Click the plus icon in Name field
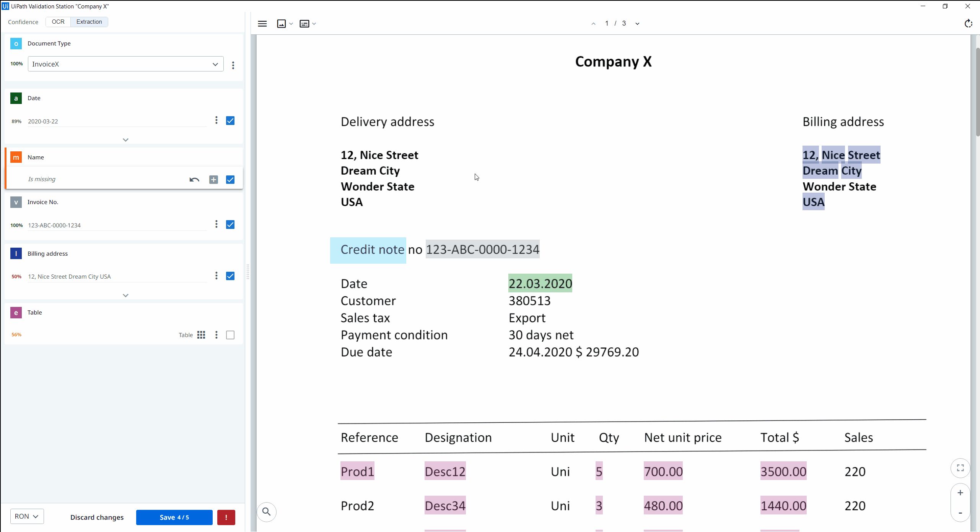 (213, 180)
